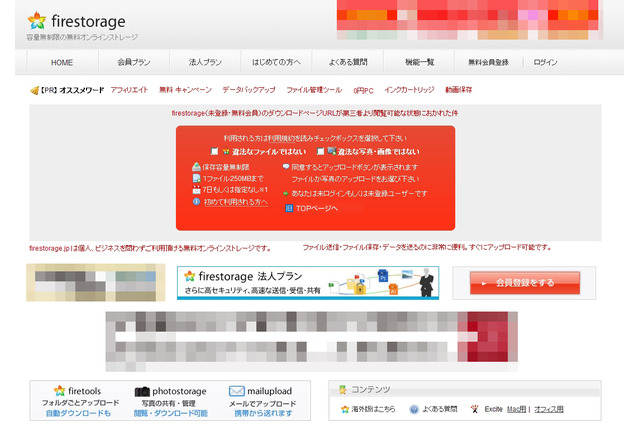Screen dimensions: 640x426
Task: Open the firestorage 法人プラン banner
Action: tap(308, 283)
